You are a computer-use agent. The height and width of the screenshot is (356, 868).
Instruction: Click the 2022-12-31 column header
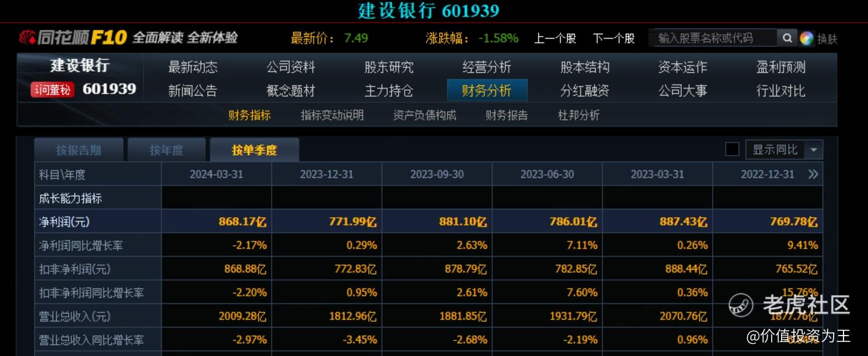point(768,174)
